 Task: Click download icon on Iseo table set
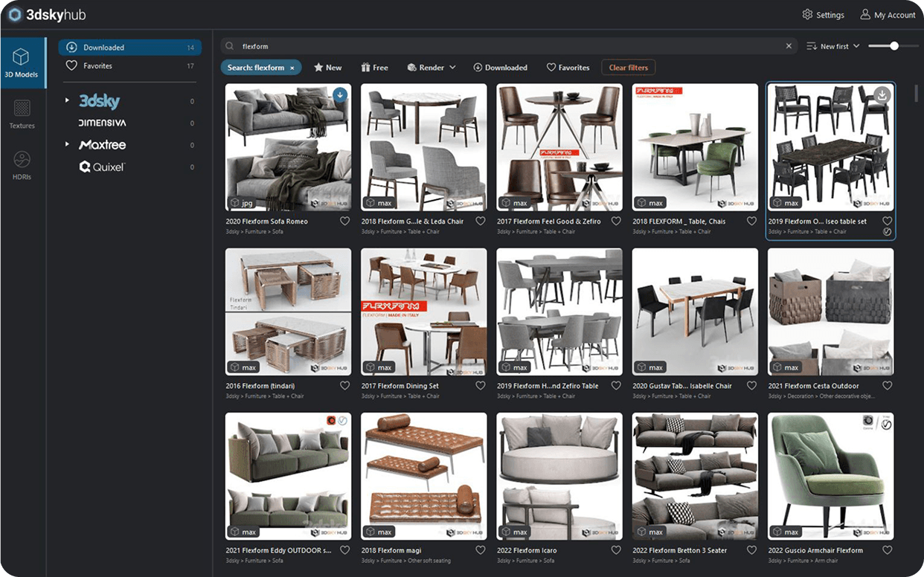(882, 94)
